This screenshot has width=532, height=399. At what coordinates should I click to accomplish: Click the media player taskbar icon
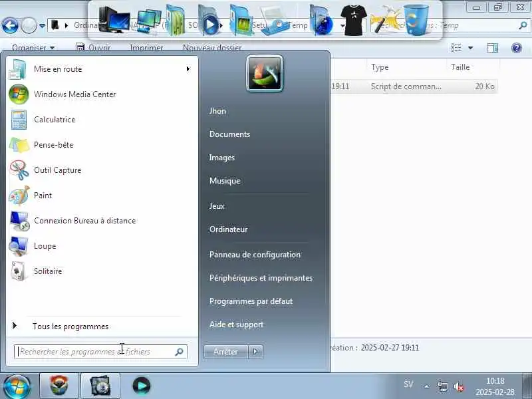coord(142,386)
